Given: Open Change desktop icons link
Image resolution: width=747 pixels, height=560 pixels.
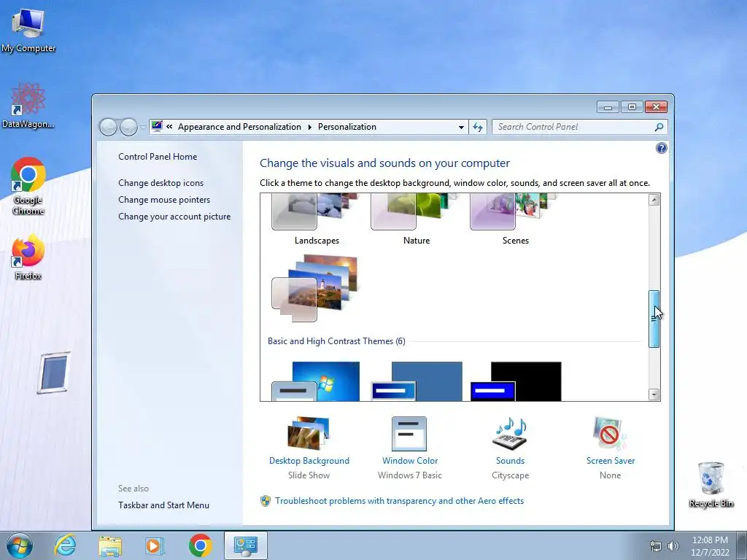Looking at the screenshot, I should click(x=160, y=183).
